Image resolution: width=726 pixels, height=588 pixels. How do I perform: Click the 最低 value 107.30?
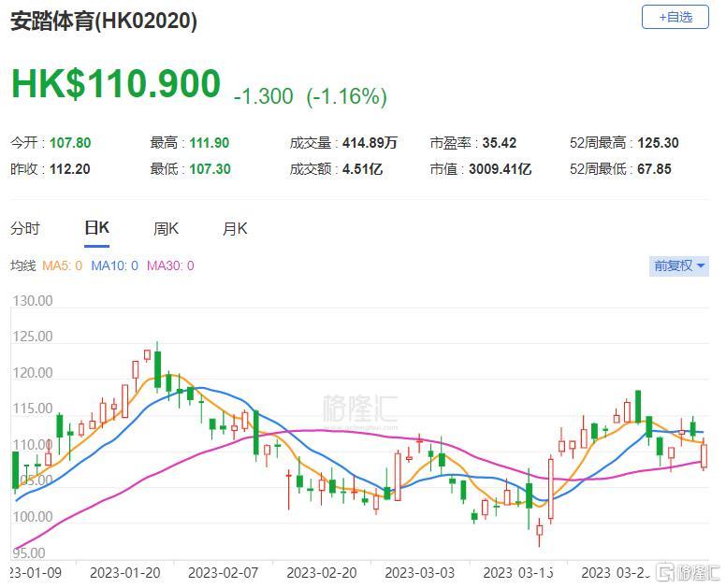click(x=211, y=169)
